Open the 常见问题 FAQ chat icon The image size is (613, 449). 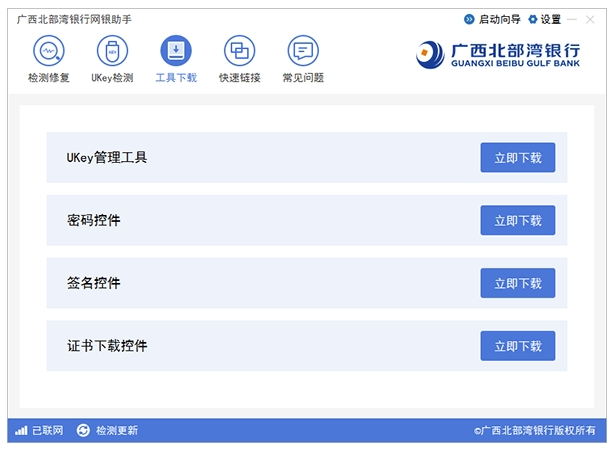coord(303,50)
